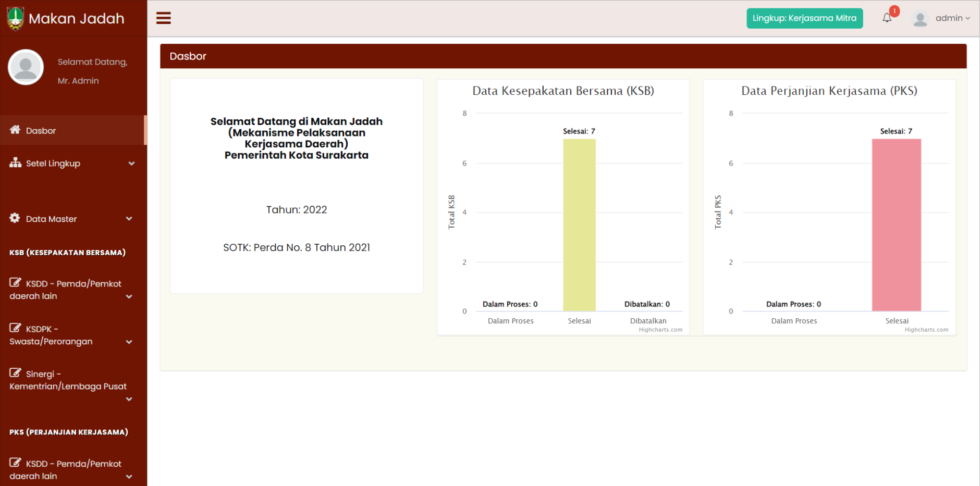Click the yellow Selesai bar in KSB chart

579,225
